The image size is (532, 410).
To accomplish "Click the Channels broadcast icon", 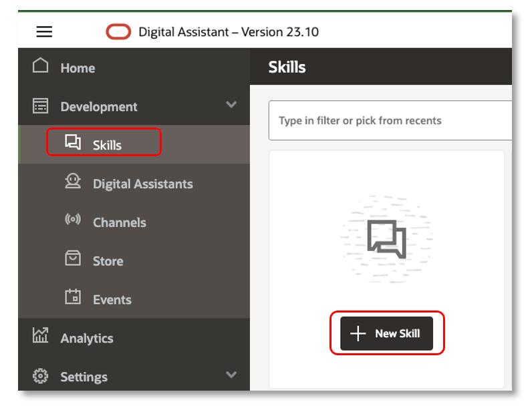I will pyautogui.click(x=73, y=220).
